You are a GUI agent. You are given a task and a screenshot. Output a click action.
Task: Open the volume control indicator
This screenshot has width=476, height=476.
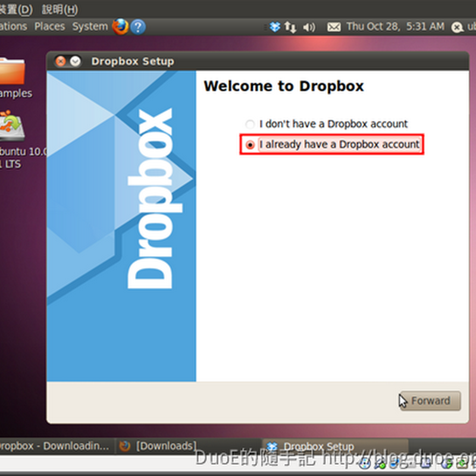click(x=309, y=27)
